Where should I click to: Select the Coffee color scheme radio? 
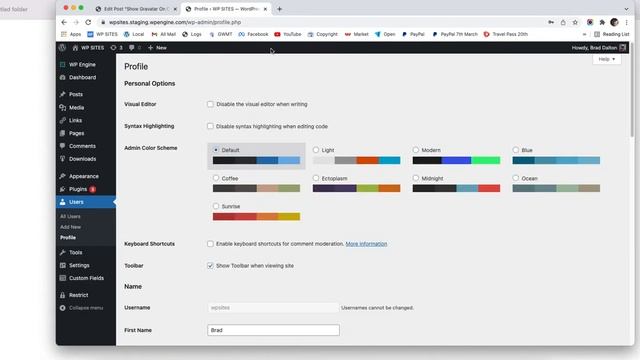(x=216, y=178)
